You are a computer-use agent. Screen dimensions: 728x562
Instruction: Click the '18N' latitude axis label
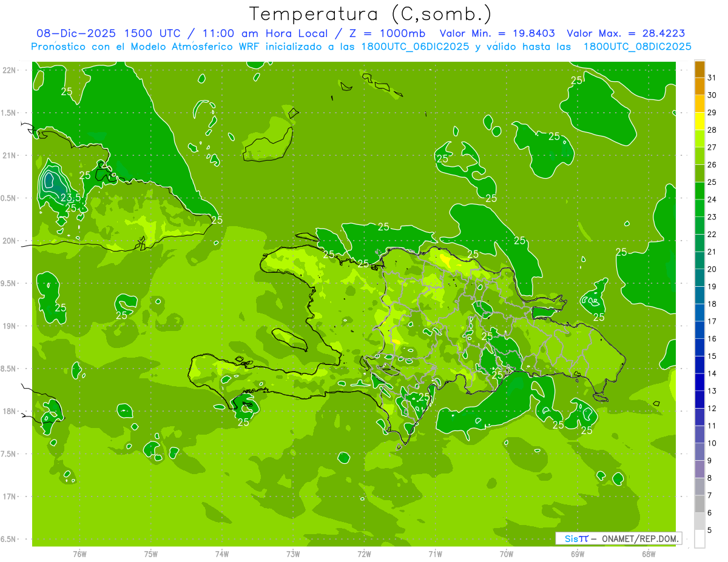point(9,411)
